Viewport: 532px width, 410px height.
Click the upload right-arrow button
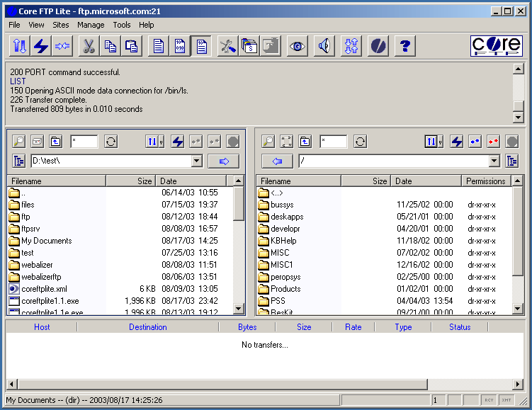[224, 161]
